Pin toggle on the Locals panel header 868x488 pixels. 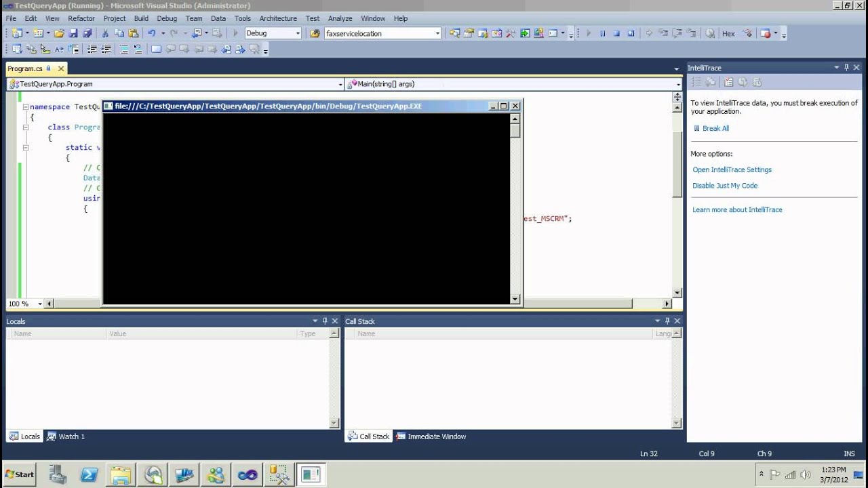pos(325,321)
